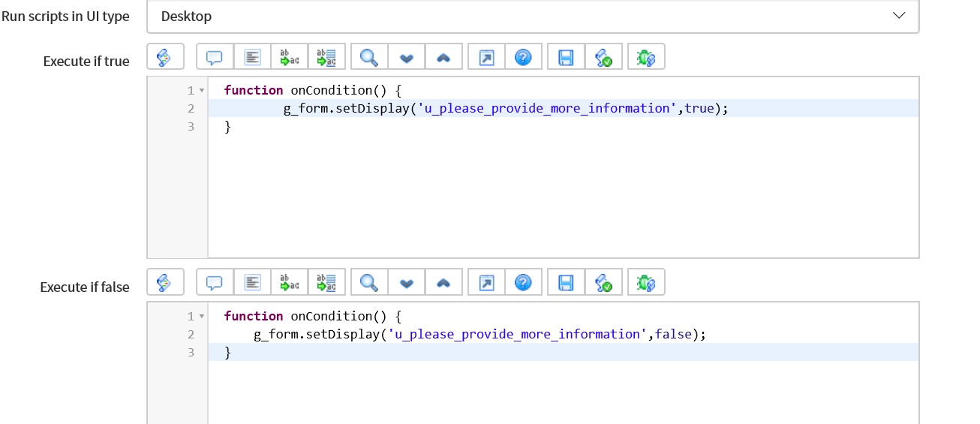Screen dimensions: 980x424
Task: Open script debugger from Execute if false toolbar
Action: [x=646, y=282]
